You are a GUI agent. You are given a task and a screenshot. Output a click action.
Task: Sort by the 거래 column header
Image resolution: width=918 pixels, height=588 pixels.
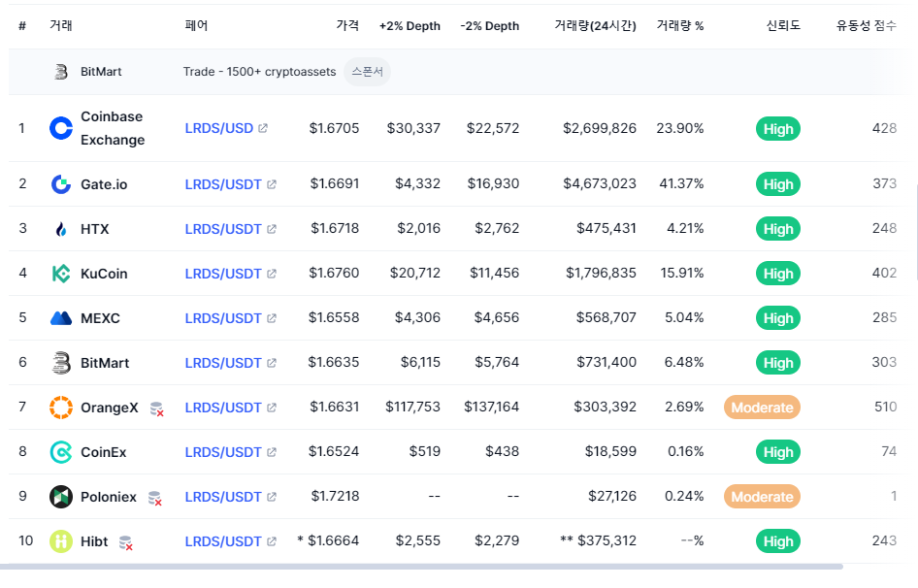click(61, 25)
